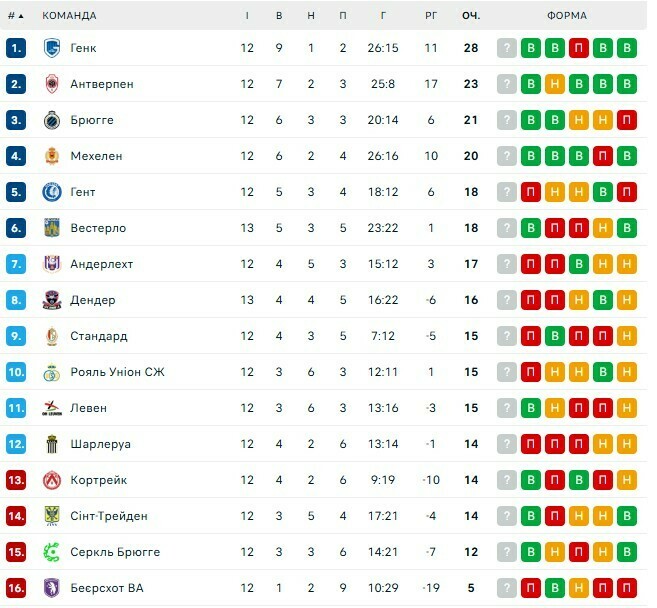This screenshot has height=608, width=657.
Task: Click the Genk club crest icon
Action: (x=52, y=48)
